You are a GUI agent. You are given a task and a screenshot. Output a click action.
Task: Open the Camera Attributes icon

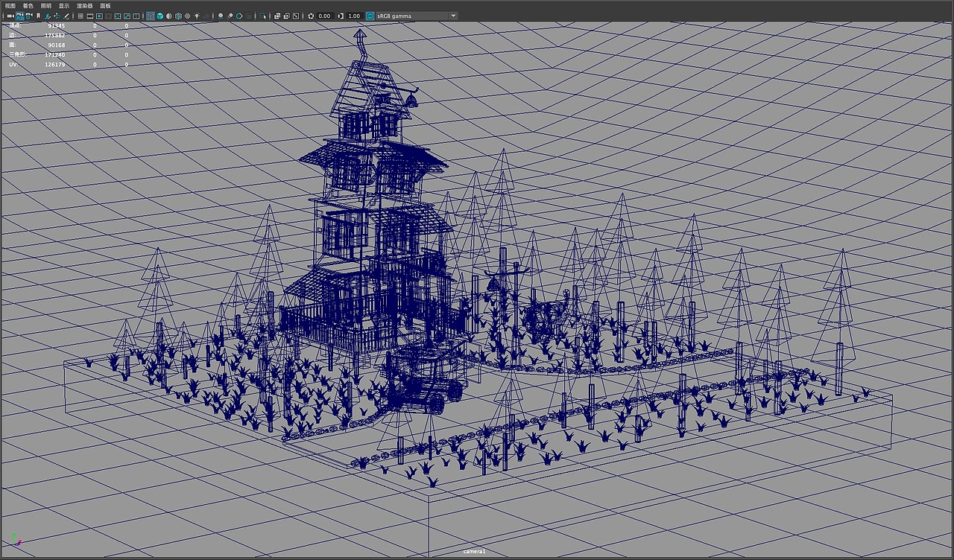click(x=28, y=16)
